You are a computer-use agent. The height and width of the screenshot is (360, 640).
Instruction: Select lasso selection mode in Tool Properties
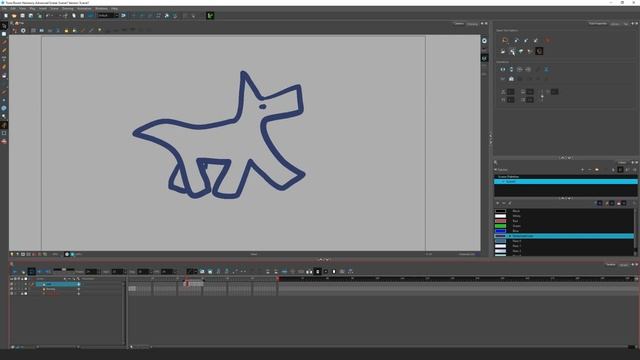click(505, 40)
